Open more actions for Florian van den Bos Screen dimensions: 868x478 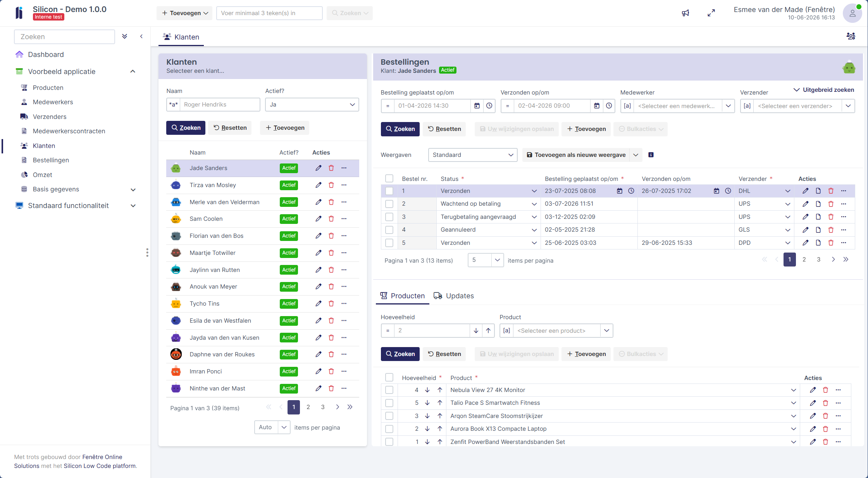[344, 236]
